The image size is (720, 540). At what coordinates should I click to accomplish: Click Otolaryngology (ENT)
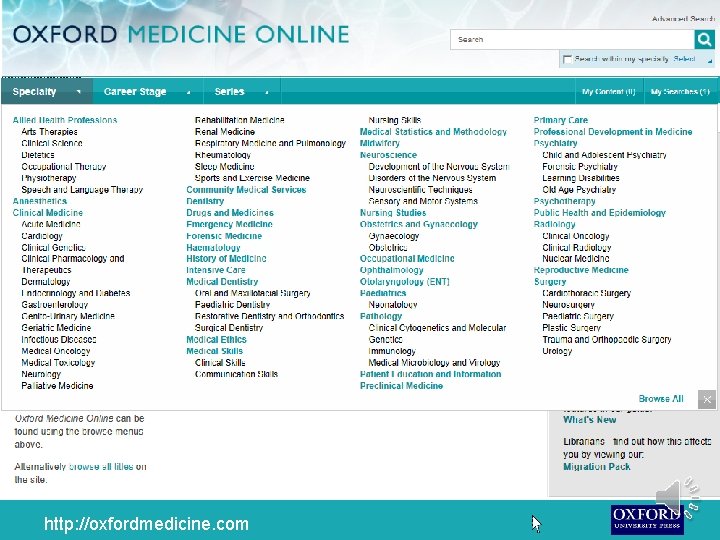pyautogui.click(x=405, y=281)
